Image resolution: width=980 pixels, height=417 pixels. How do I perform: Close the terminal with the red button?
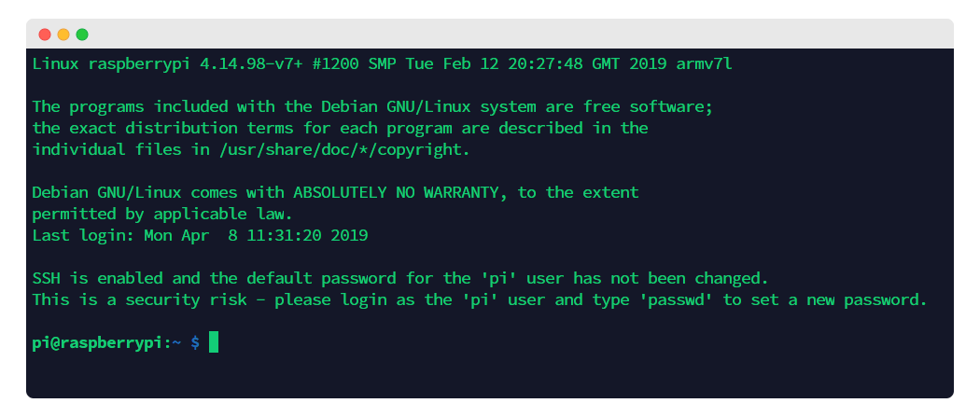point(45,35)
